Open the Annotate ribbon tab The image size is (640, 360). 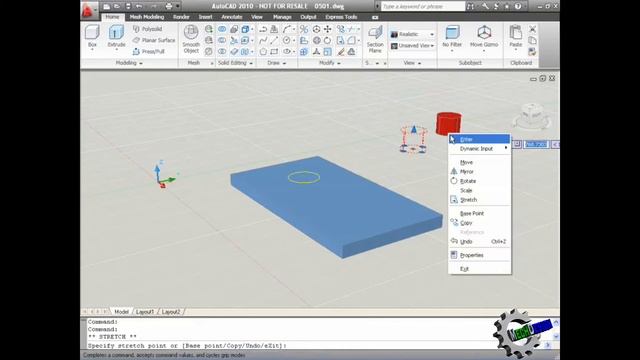(x=232, y=17)
